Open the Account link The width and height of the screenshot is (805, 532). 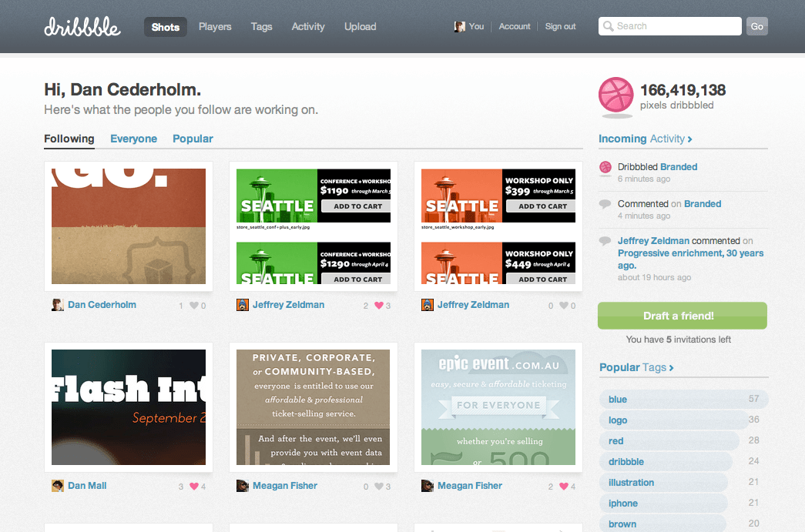tap(515, 27)
